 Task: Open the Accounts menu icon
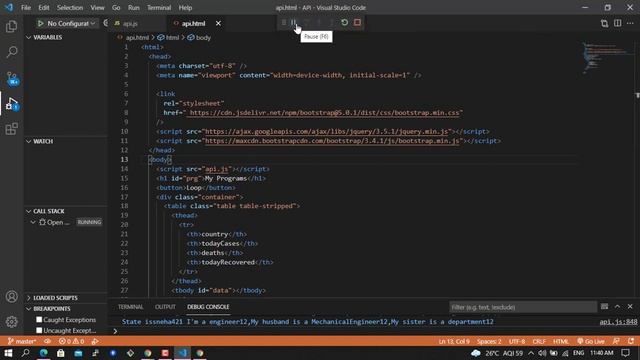12,296
